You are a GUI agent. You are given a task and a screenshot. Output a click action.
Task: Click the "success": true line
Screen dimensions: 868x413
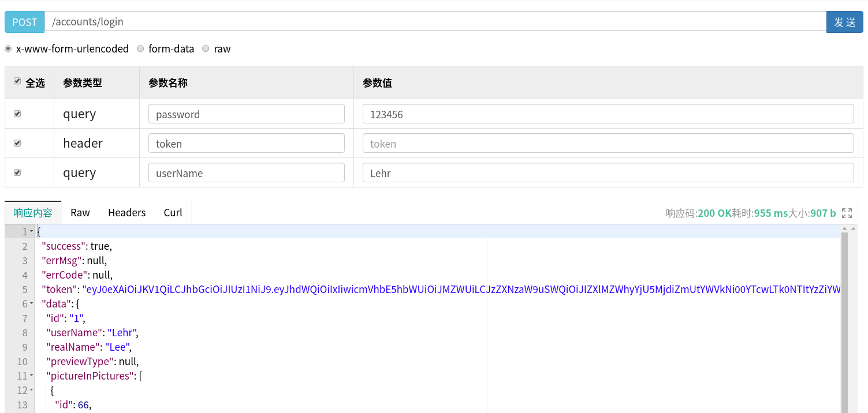[x=77, y=246]
